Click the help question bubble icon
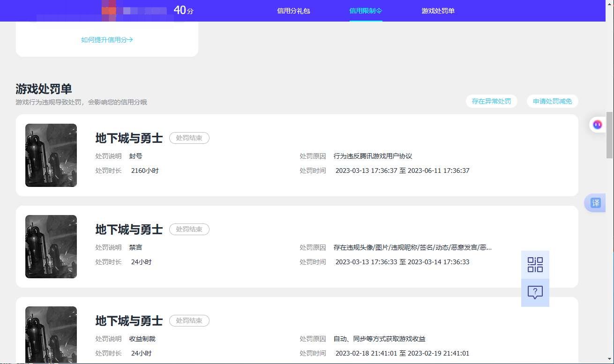This screenshot has height=364, width=614. pyautogui.click(x=535, y=293)
